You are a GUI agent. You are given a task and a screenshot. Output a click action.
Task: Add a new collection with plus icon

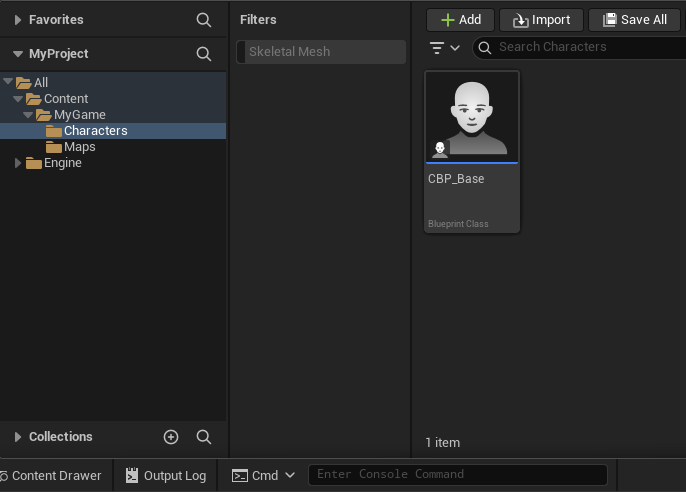pos(171,437)
